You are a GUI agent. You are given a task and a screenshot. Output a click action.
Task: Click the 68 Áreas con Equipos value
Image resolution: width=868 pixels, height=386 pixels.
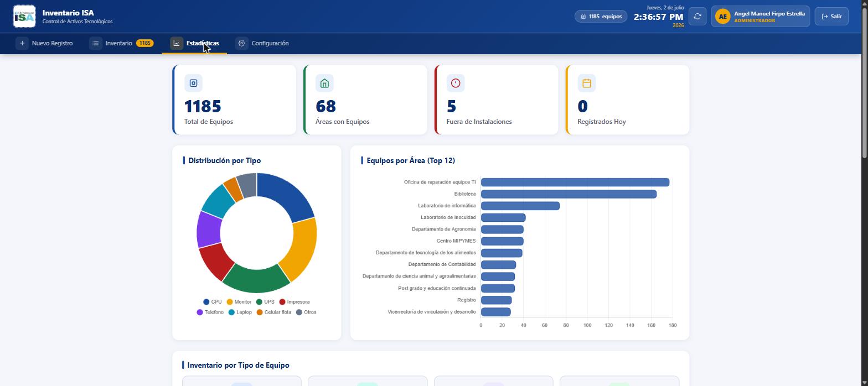point(325,106)
